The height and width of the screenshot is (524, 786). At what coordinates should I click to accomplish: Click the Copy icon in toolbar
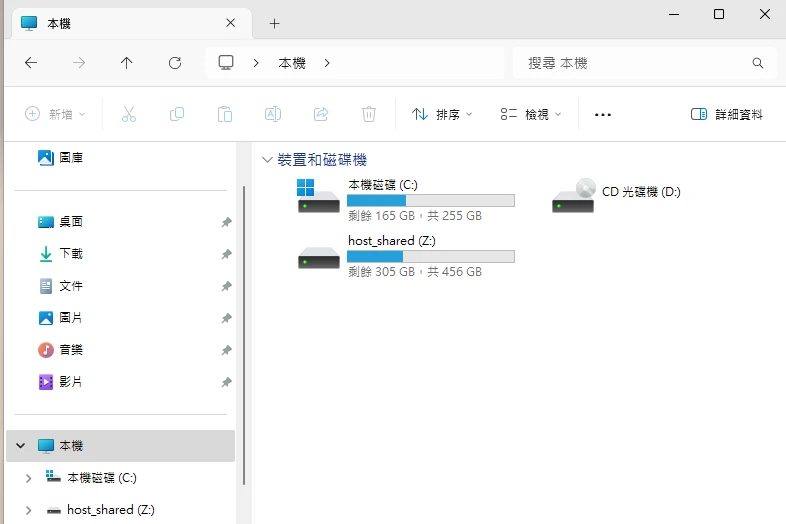[x=177, y=114]
